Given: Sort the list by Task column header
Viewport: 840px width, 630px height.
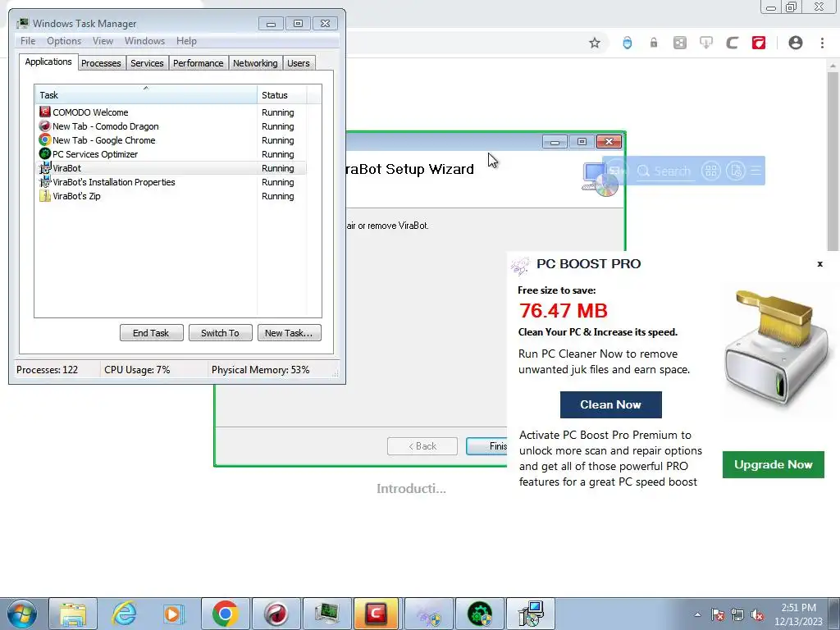Looking at the screenshot, I should tap(146, 95).
